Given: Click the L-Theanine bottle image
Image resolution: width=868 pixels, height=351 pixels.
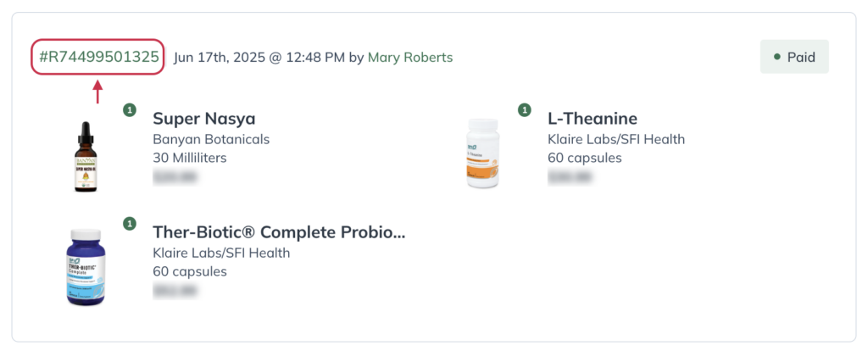Looking at the screenshot, I should (x=482, y=153).
